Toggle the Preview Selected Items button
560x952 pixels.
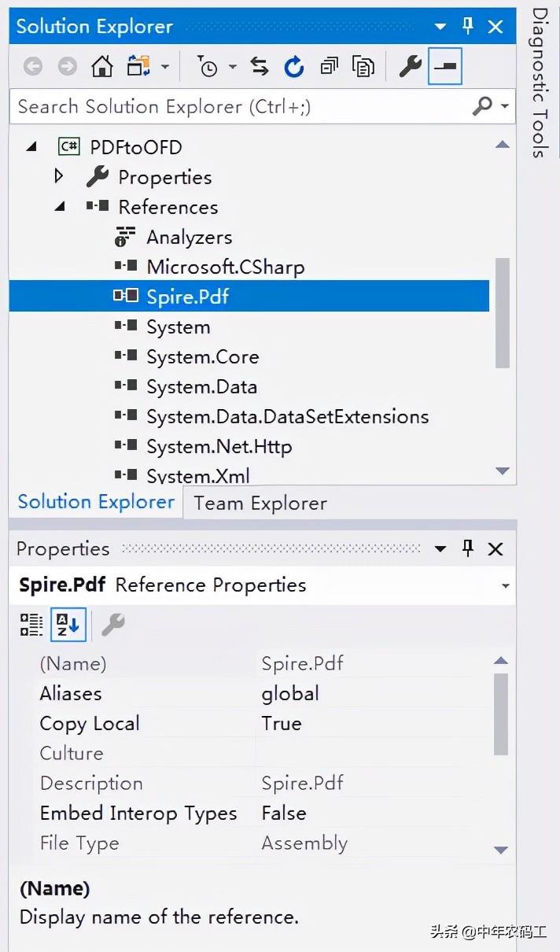click(x=445, y=67)
